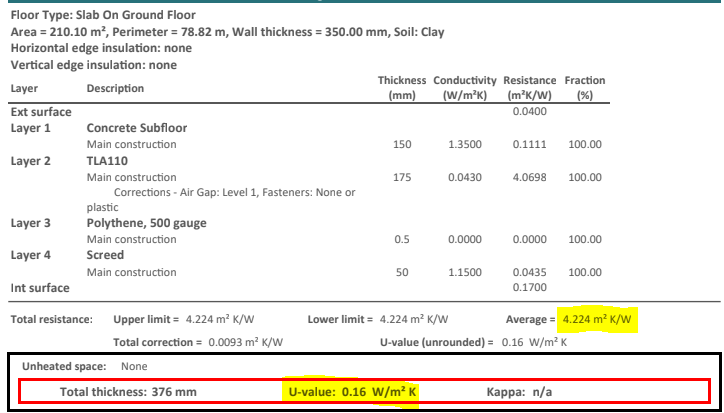Click the 'Description' column header
724x413 pixels.
[115, 88]
